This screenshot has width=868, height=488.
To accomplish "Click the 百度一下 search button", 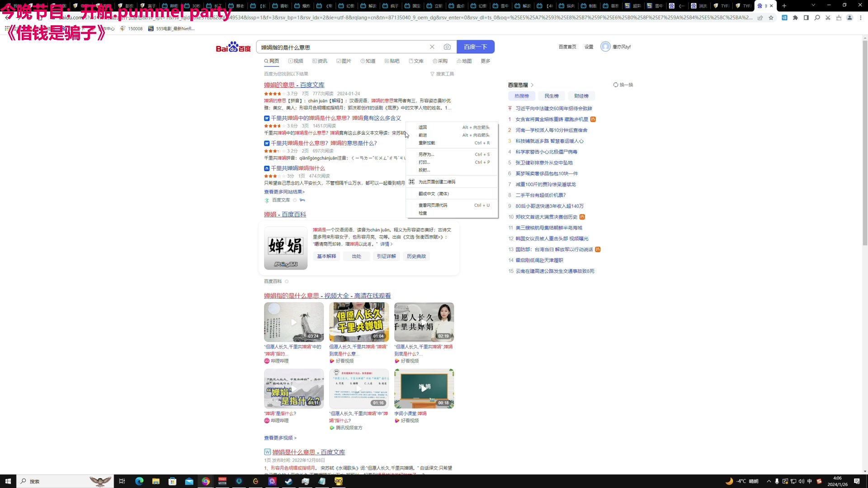I will [476, 47].
